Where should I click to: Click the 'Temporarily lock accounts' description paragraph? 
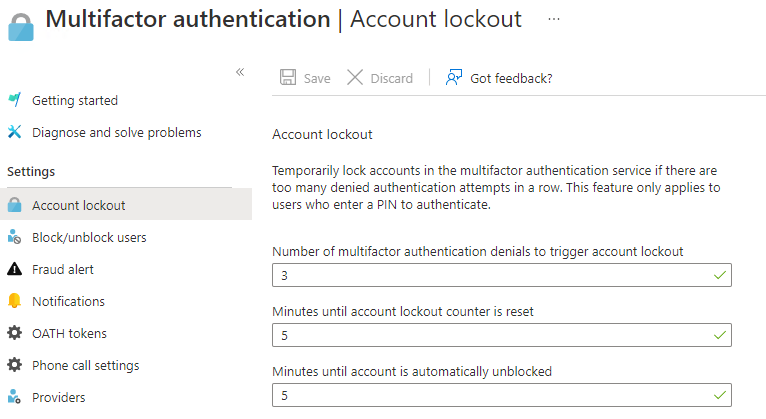[x=496, y=188]
